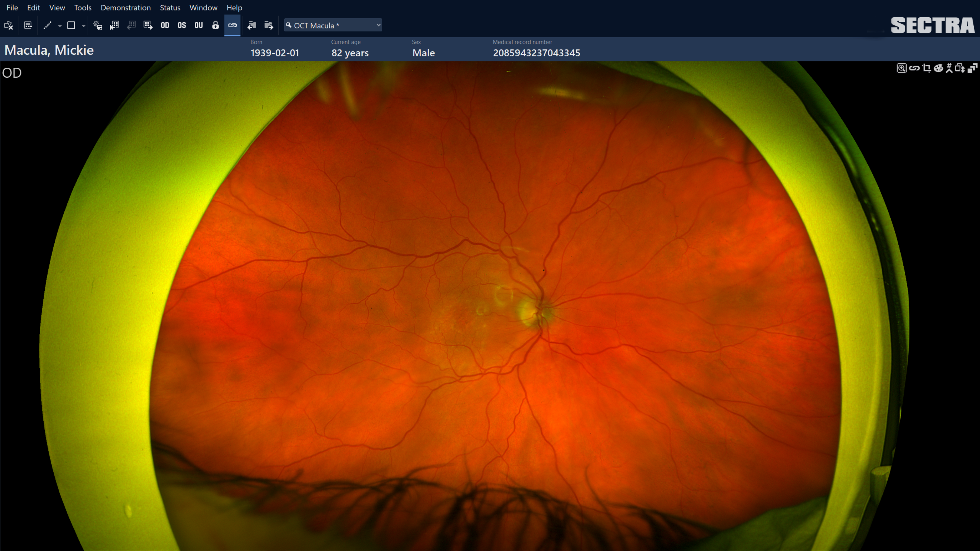The width and height of the screenshot is (980, 551).
Task: Open the OCT Macula workflow dropdown
Action: point(333,25)
